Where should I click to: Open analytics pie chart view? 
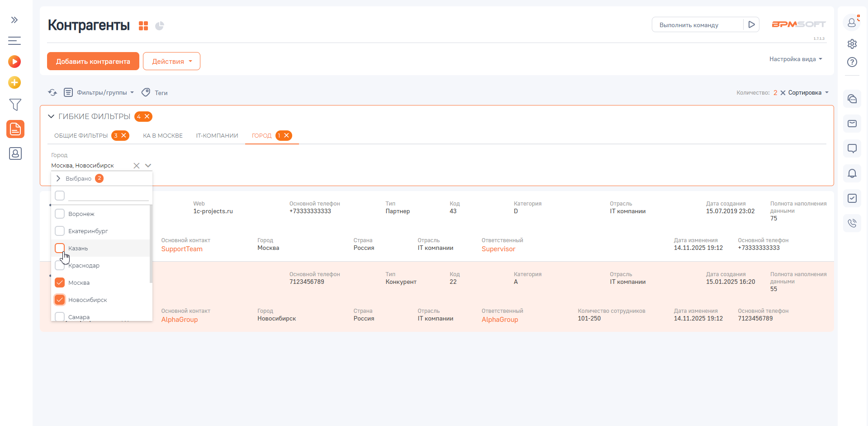pyautogui.click(x=160, y=26)
